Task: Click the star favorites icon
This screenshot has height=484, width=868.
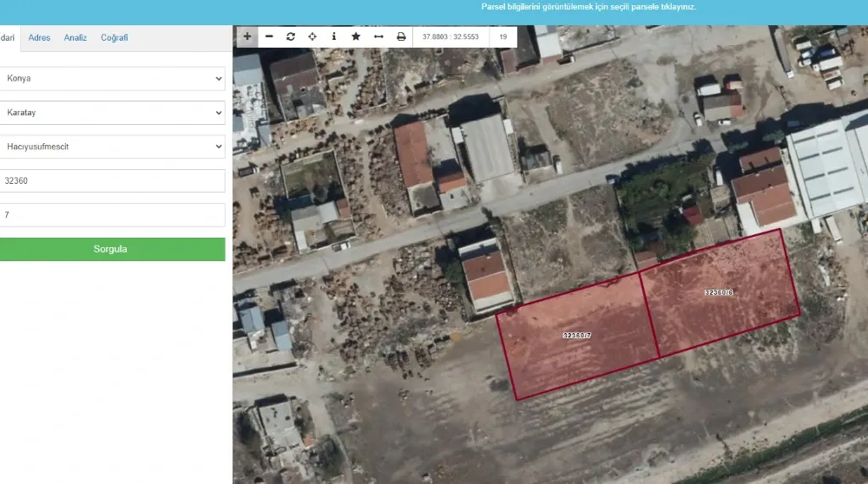Action: point(356,36)
